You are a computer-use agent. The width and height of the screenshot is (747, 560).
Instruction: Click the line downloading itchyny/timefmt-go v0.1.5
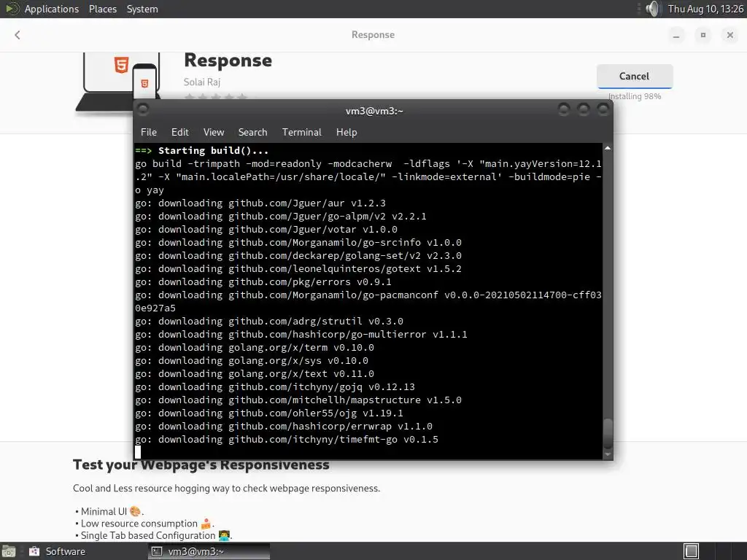[286, 439]
